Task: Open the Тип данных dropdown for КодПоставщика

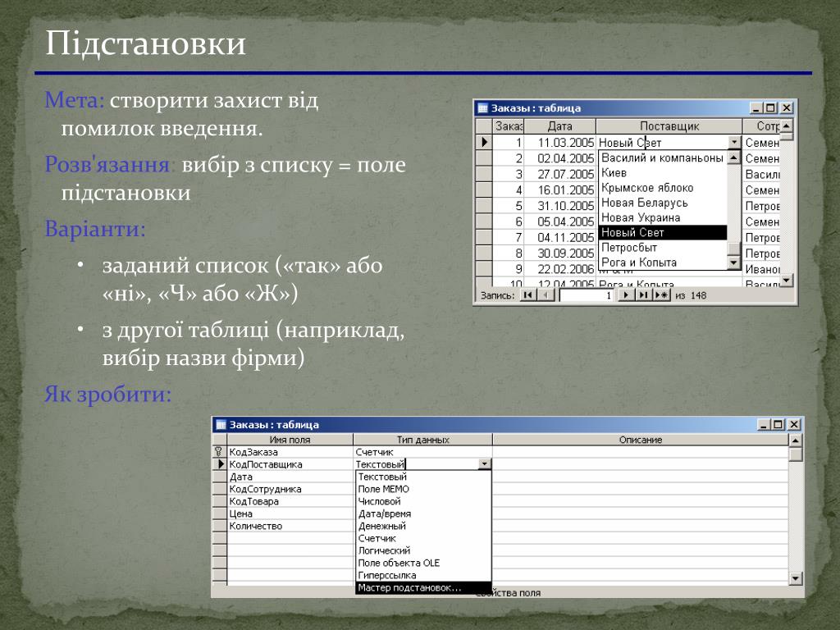Action: point(484,464)
